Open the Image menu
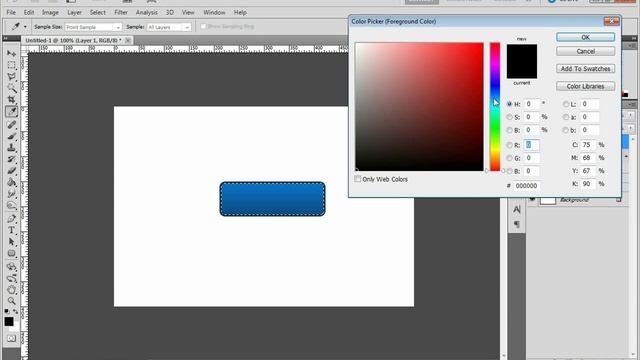 coord(50,13)
